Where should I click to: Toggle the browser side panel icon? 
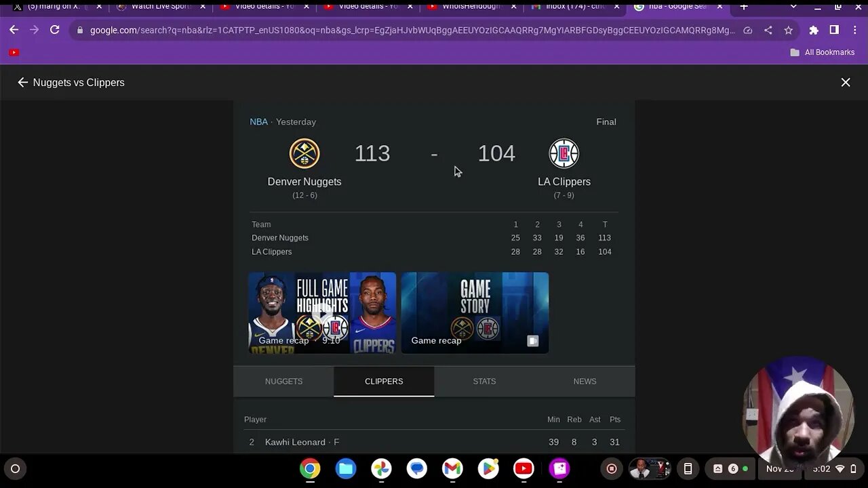click(834, 30)
